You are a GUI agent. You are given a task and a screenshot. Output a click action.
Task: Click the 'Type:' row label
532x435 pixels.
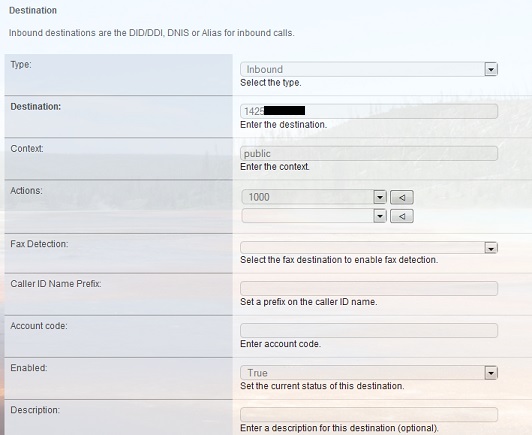[x=21, y=64]
